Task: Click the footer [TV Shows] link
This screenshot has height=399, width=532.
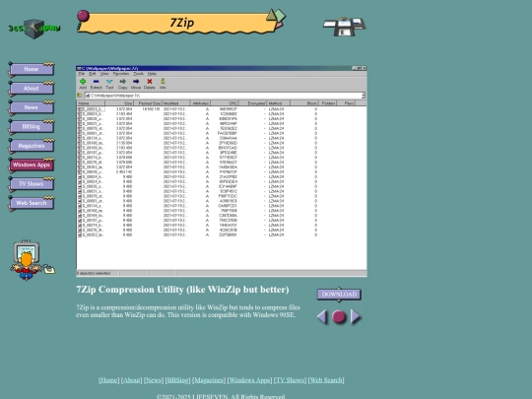Action: [x=290, y=380]
